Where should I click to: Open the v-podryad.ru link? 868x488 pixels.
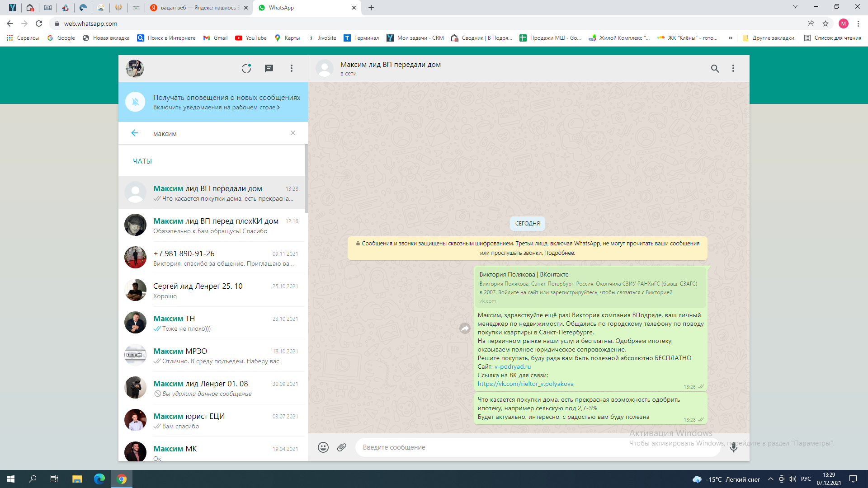pyautogui.click(x=512, y=366)
